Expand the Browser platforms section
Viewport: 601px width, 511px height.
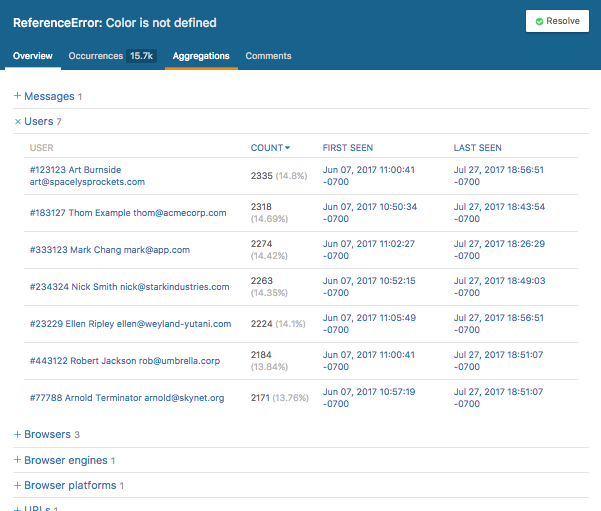tap(69, 485)
